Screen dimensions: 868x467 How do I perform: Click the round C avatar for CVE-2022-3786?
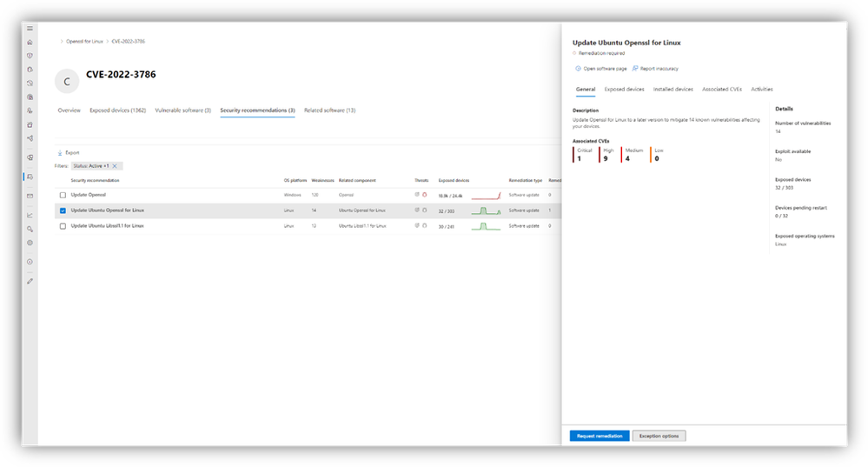click(x=67, y=82)
